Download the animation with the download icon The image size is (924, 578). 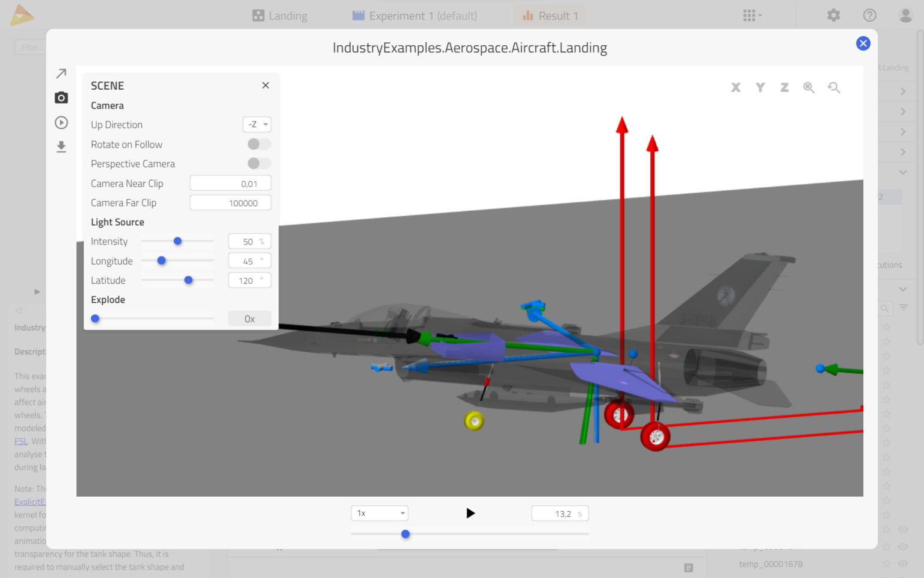pyautogui.click(x=61, y=147)
